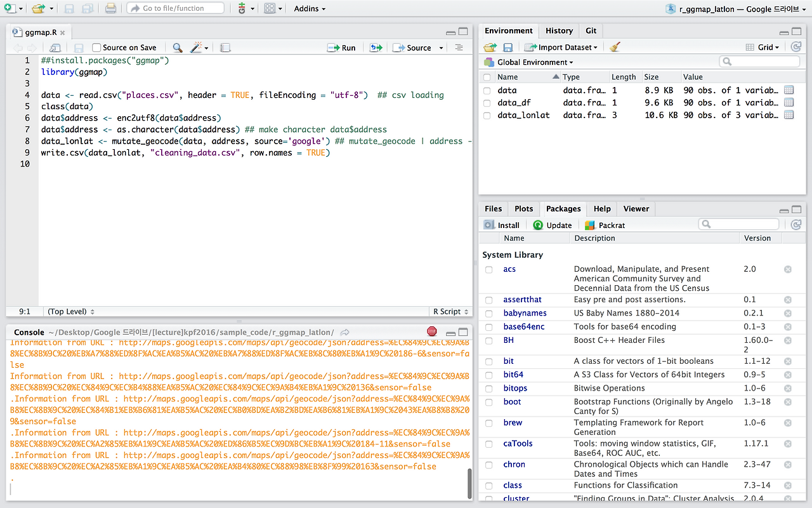
Task: View data_lonlat in data viewer grid icon
Action: coord(789,115)
